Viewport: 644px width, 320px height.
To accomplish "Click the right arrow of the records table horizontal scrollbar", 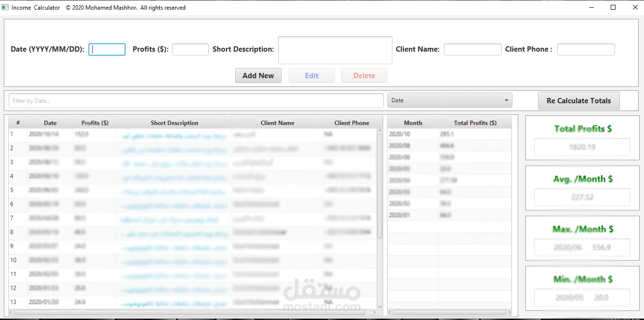I will pos(374,312).
